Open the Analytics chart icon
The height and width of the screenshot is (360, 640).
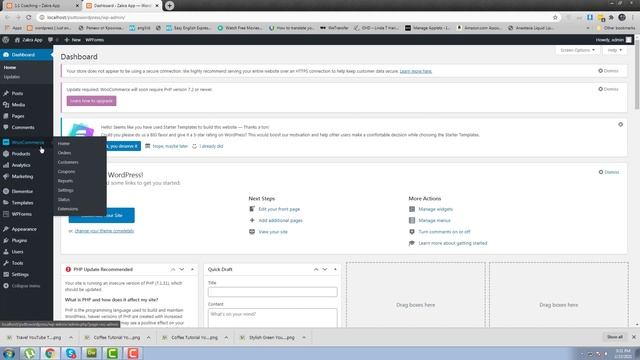(6, 165)
